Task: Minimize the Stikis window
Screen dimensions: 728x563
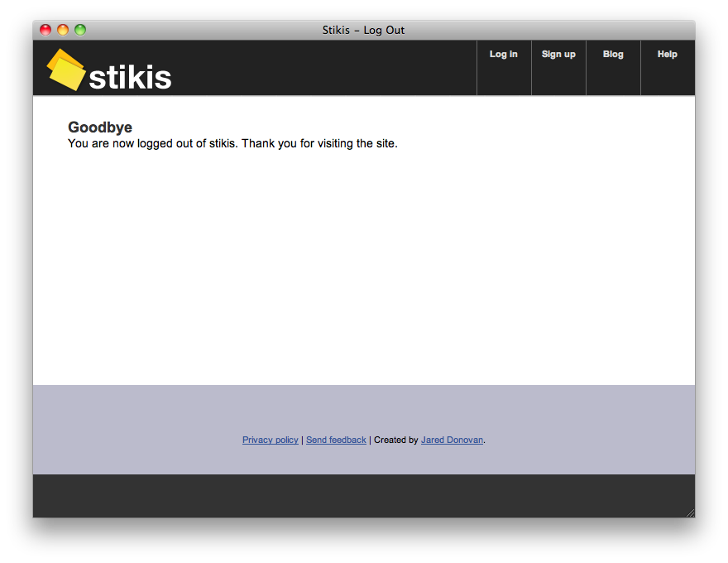Action: point(62,29)
